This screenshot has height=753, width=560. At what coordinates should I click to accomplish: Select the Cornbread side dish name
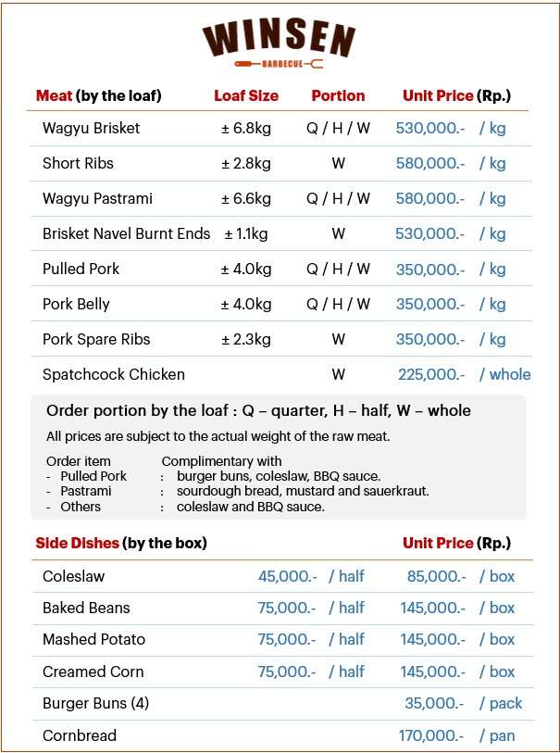click(x=79, y=735)
